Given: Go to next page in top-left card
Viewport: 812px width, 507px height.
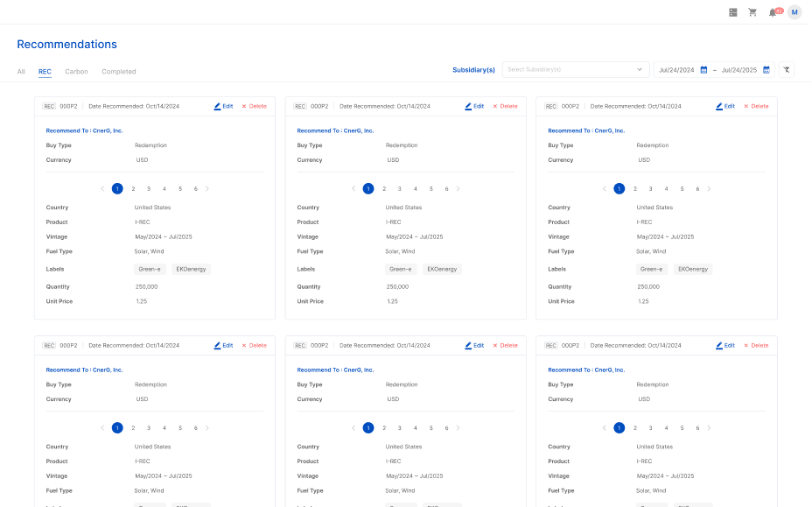Looking at the screenshot, I should point(207,188).
